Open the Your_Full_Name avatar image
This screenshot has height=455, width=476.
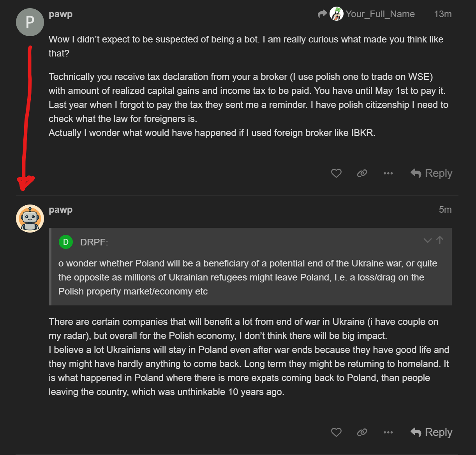pyautogui.click(x=337, y=14)
